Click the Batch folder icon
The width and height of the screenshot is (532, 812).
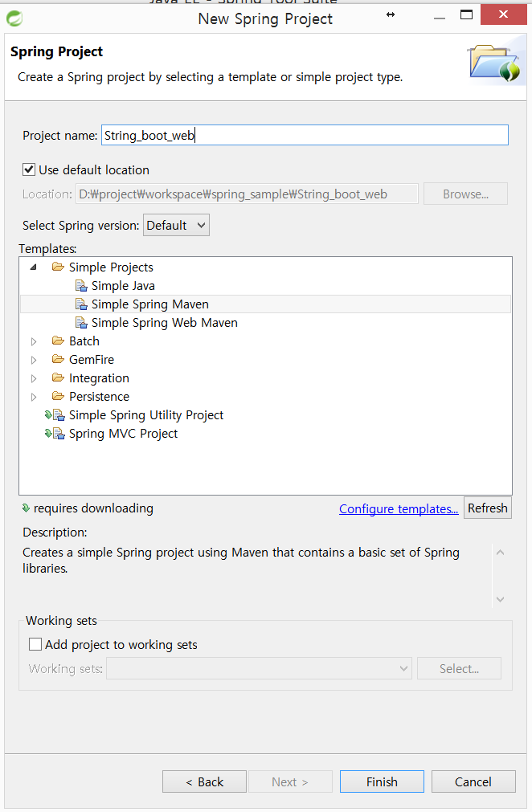(58, 341)
